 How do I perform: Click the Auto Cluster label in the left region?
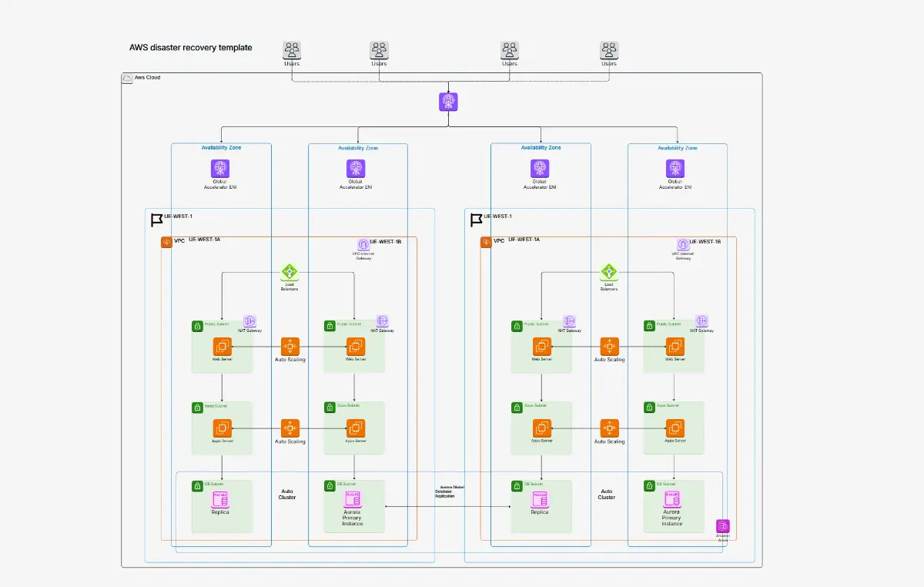[288, 495]
